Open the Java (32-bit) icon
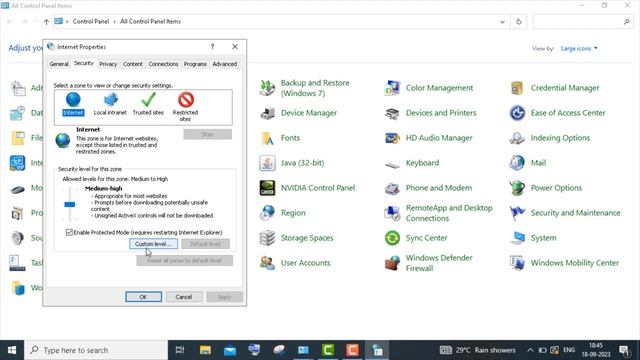 click(x=267, y=163)
